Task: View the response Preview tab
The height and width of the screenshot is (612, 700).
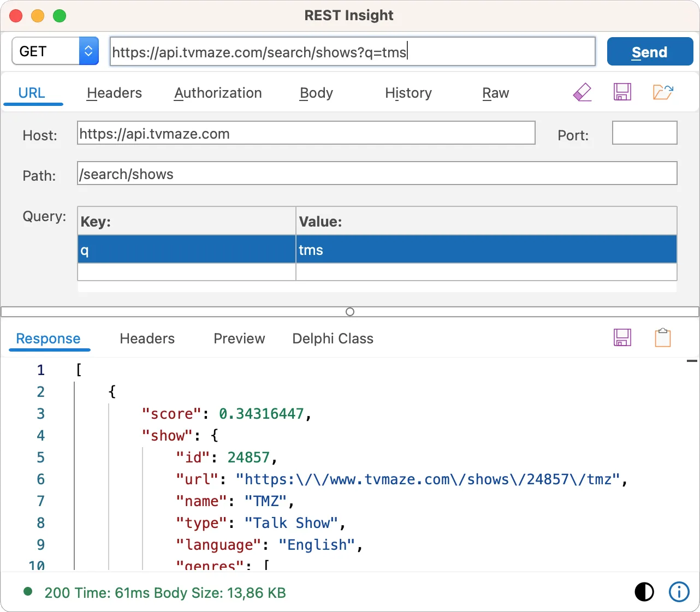Action: click(239, 339)
